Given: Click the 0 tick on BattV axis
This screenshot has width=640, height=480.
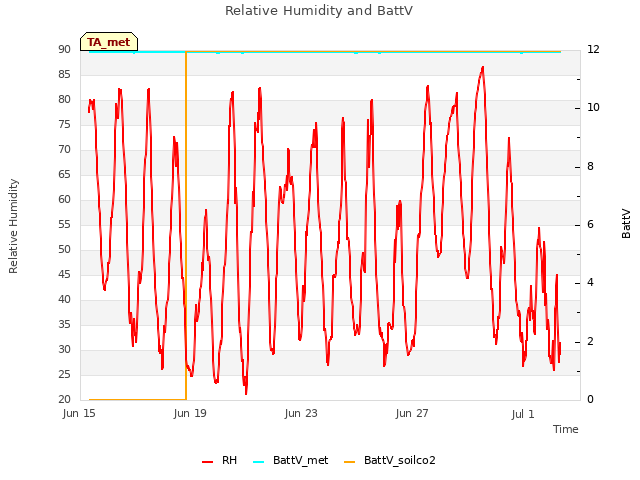Looking at the screenshot, I should coord(590,399).
